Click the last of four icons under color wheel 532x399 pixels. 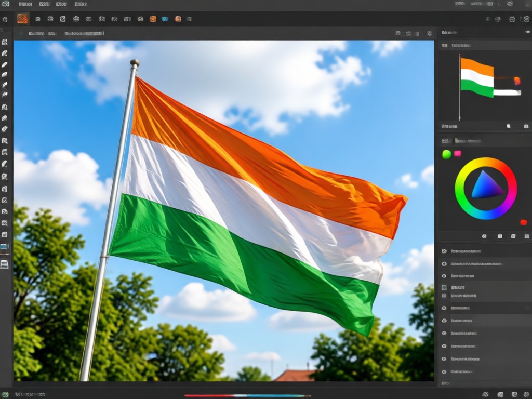click(x=527, y=236)
